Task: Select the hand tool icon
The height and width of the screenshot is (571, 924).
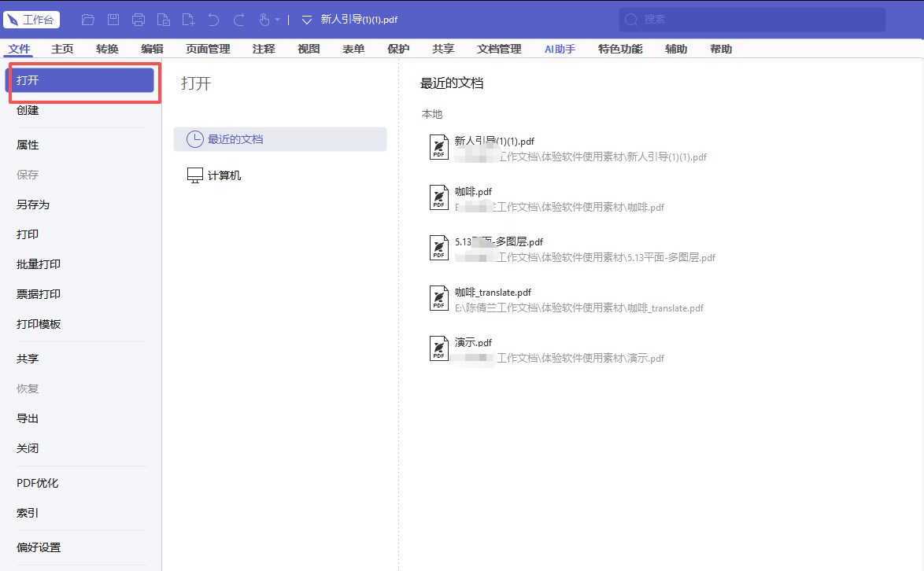Action: tap(264, 20)
